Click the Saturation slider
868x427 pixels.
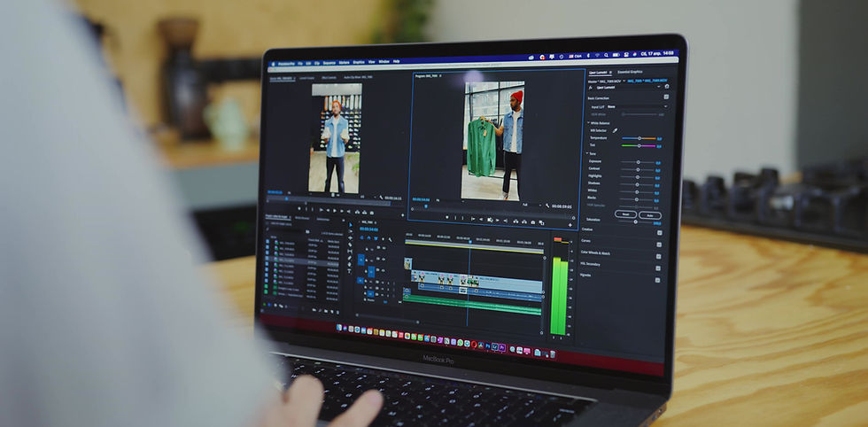click(636, 221)
